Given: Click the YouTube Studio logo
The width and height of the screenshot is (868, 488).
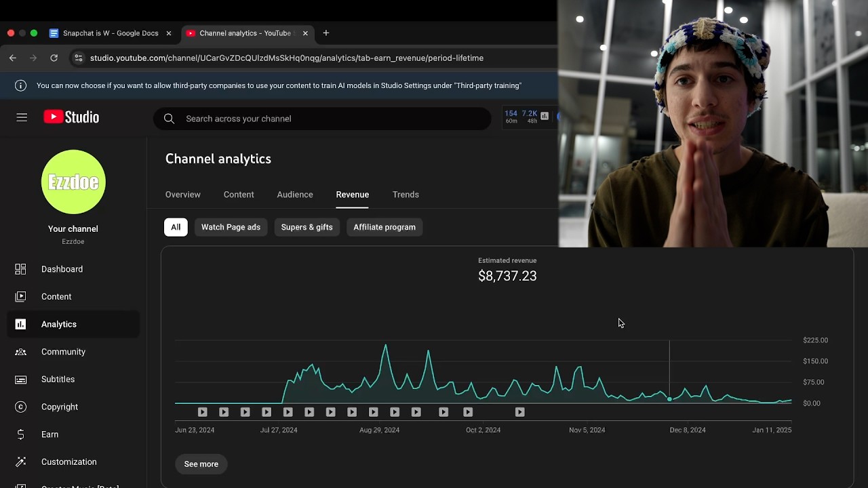Looking at the screenshot, I should (71, 117).
